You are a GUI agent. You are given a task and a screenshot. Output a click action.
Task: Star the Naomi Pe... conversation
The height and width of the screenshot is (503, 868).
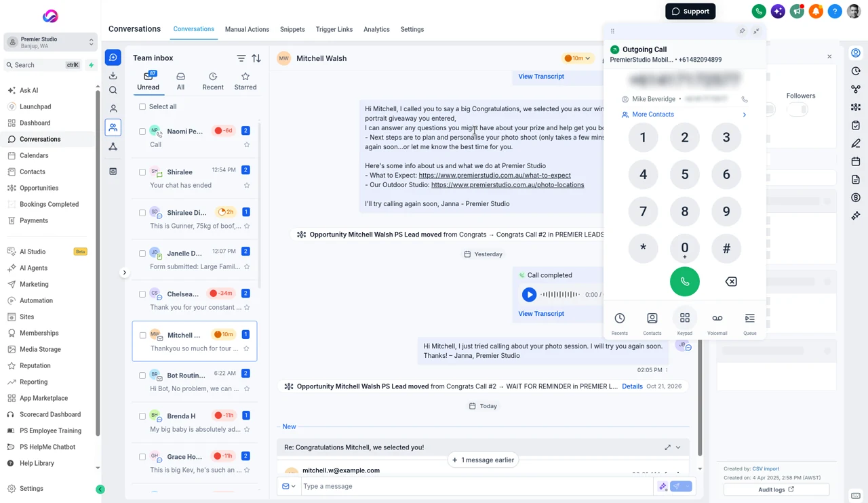coord(246,144)
